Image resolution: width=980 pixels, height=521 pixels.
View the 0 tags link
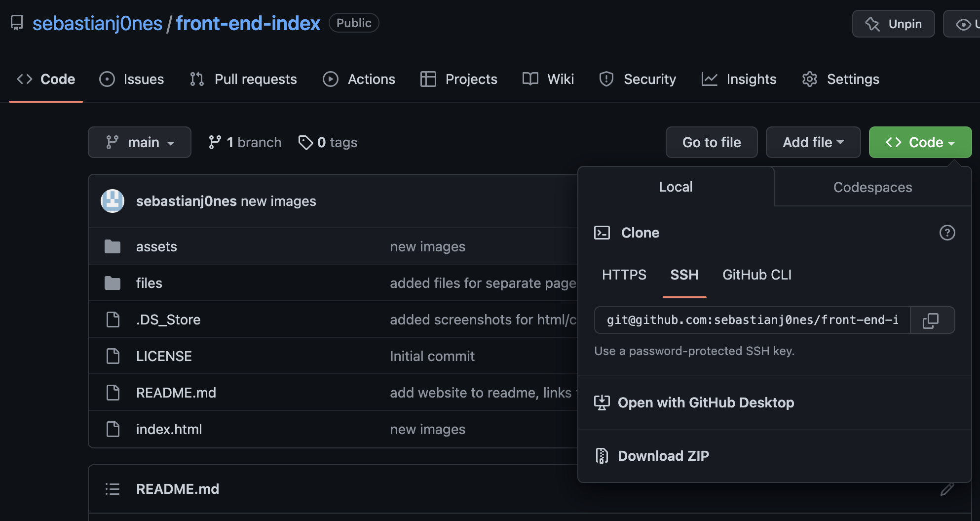(x=328, y=142)
